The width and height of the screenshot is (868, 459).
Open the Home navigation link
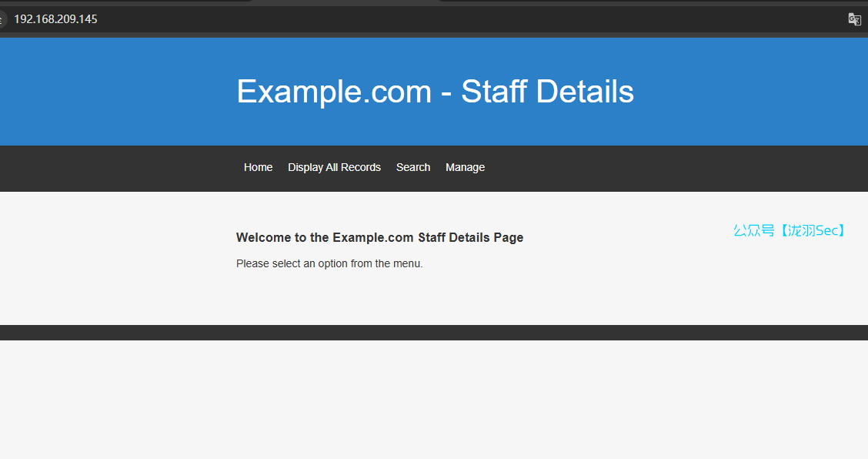click(x=258, y=167)
